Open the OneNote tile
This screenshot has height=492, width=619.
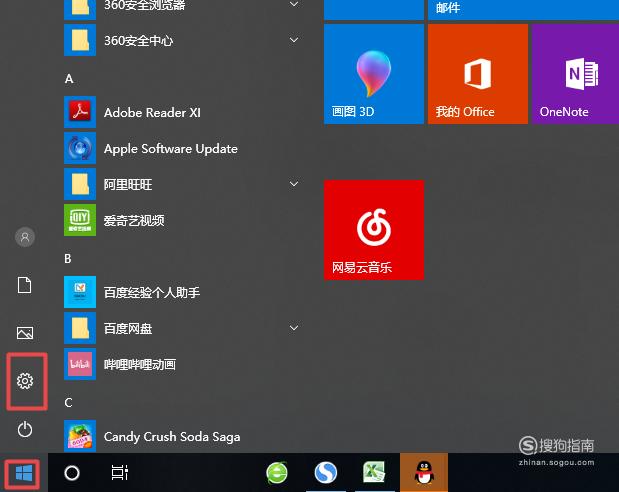click(x=575, y=74)
